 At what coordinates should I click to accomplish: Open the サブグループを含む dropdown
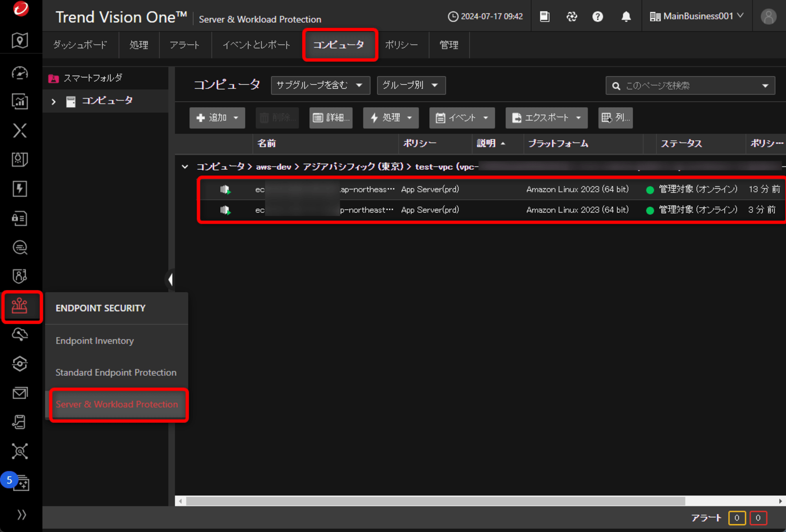[x=320, y=85]
